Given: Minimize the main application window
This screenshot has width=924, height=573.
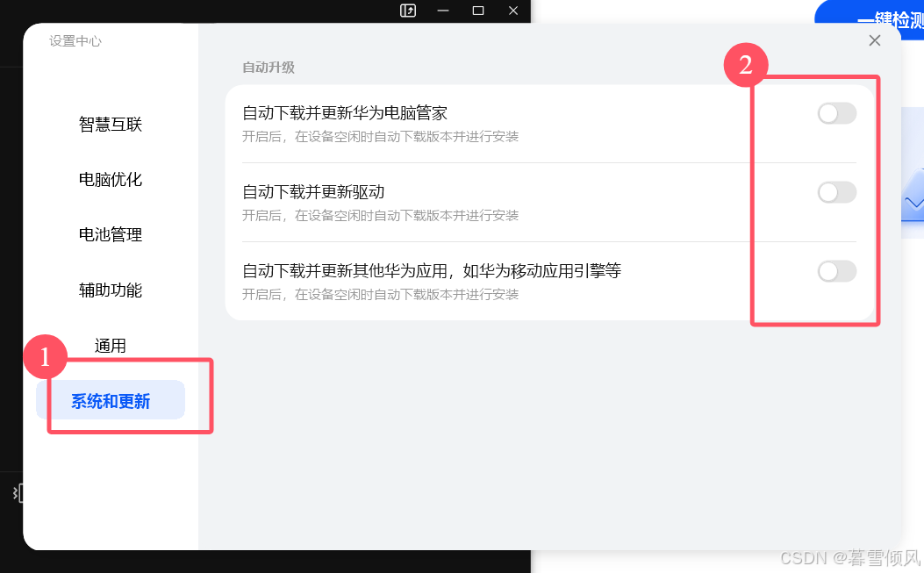Looking at the screenshot, I should pyautogui.click(x=443, y=11).
